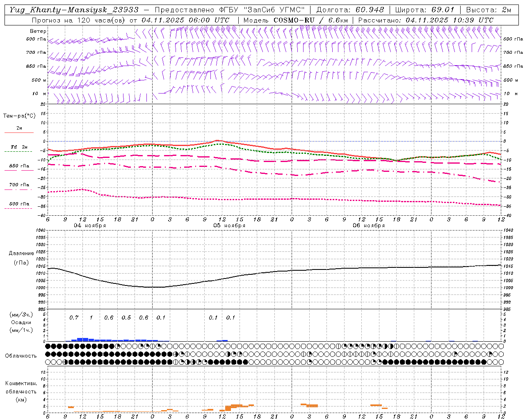Click the left-side 1040 pressure axis label

[41, 231]
